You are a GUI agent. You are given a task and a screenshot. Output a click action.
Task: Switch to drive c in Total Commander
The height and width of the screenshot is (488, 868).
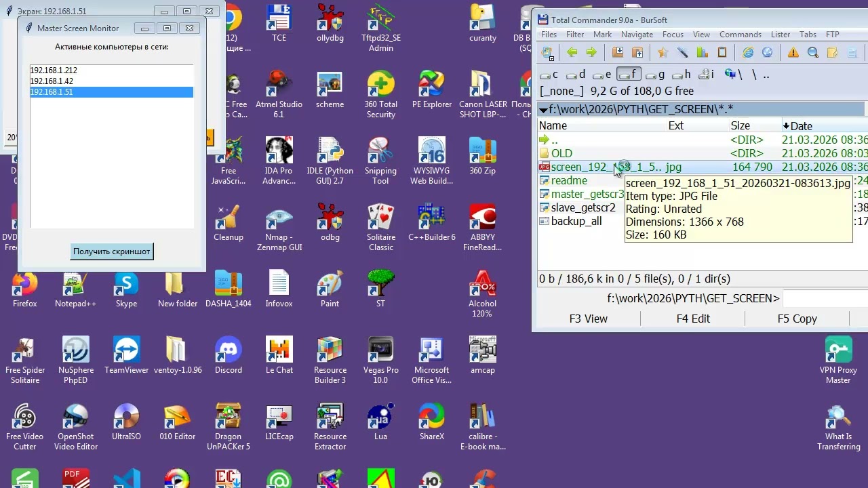pyautogui.click(x=549, y=75)
